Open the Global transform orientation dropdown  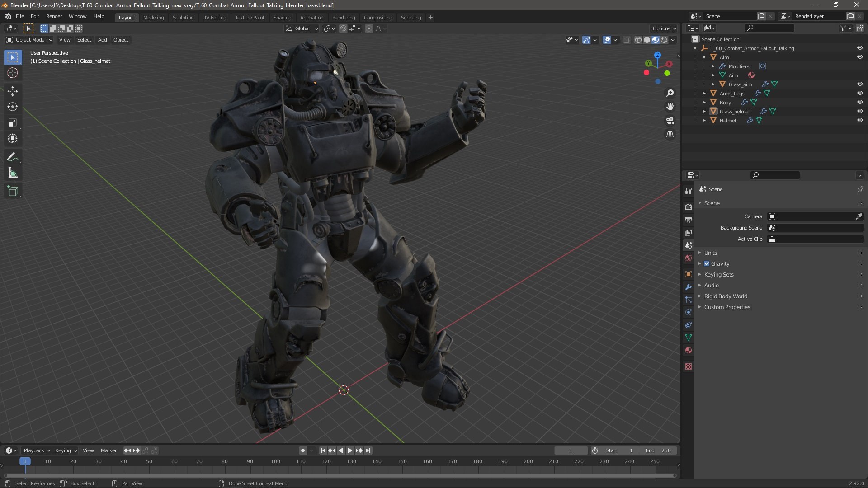(x=302, y=28)
